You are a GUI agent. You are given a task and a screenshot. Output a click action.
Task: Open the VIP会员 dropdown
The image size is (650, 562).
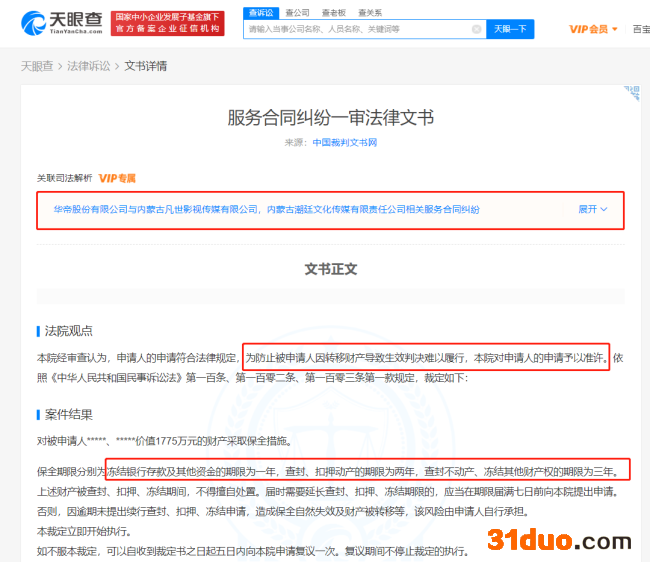593,29
